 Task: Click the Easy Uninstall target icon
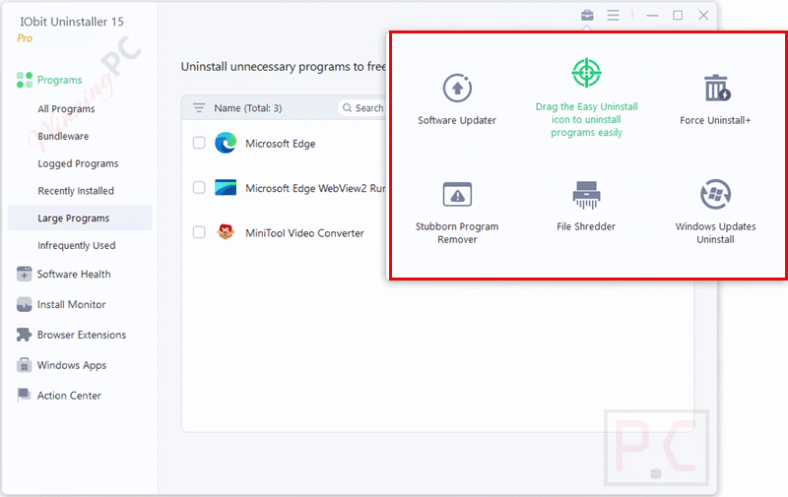[x=586, y=73]
